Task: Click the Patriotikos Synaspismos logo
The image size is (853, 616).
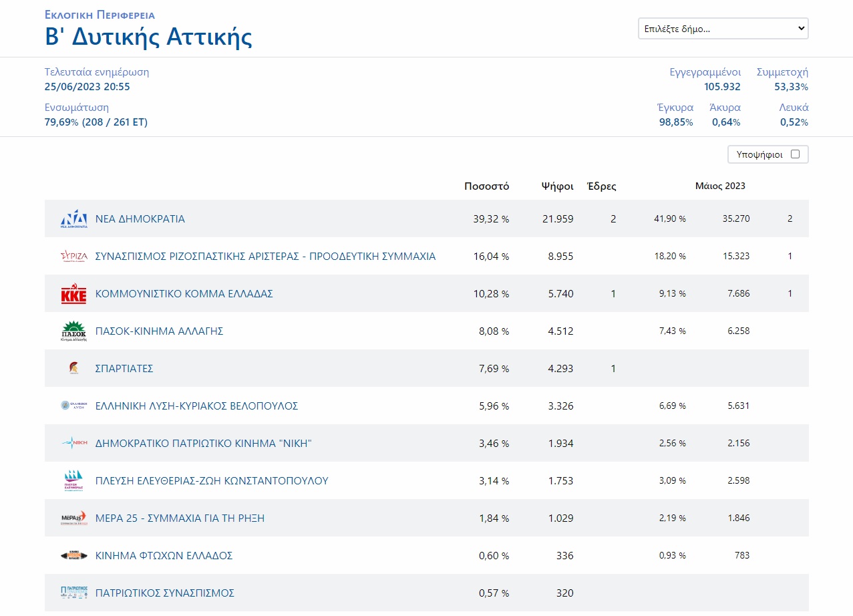Action: 73,593
